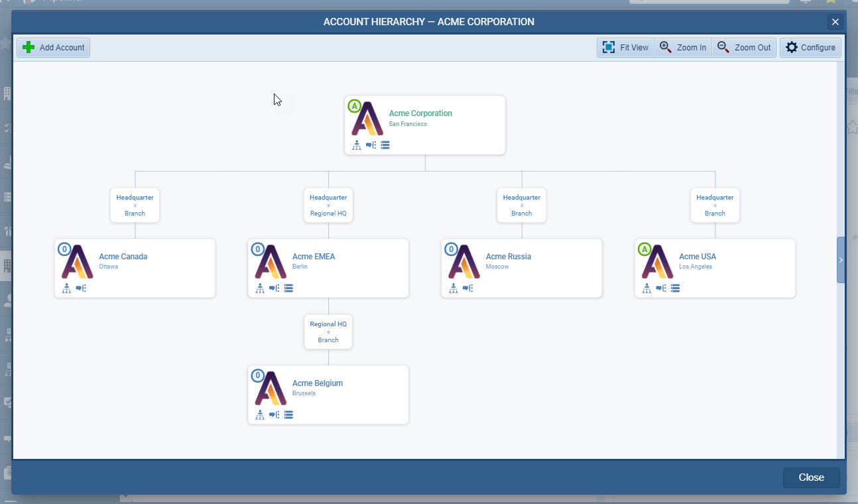Expand the side panel using right-edge arrow handle

(x=841, y=260)
